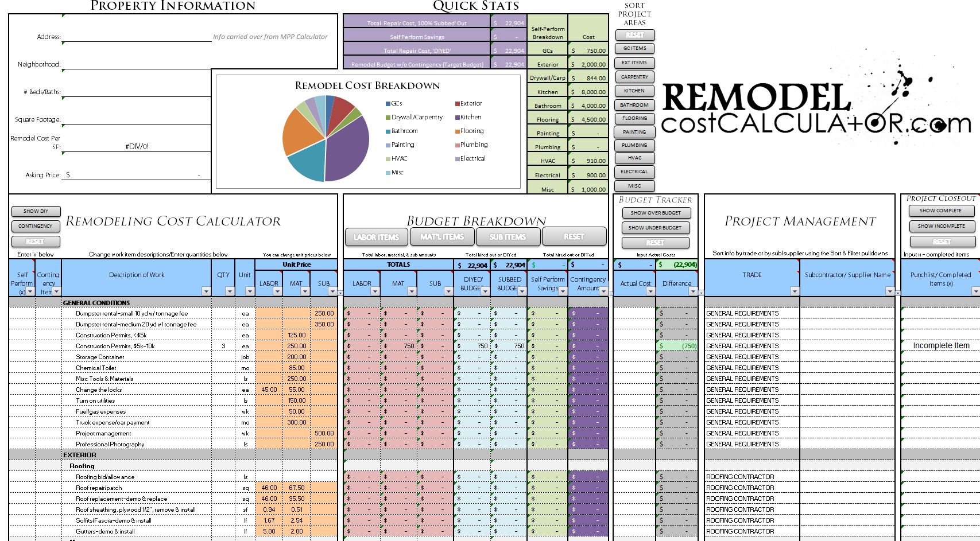The image size is (980, 541).
Task: Open the Difference column filter dropdown
Action: [x=693, y=291]
